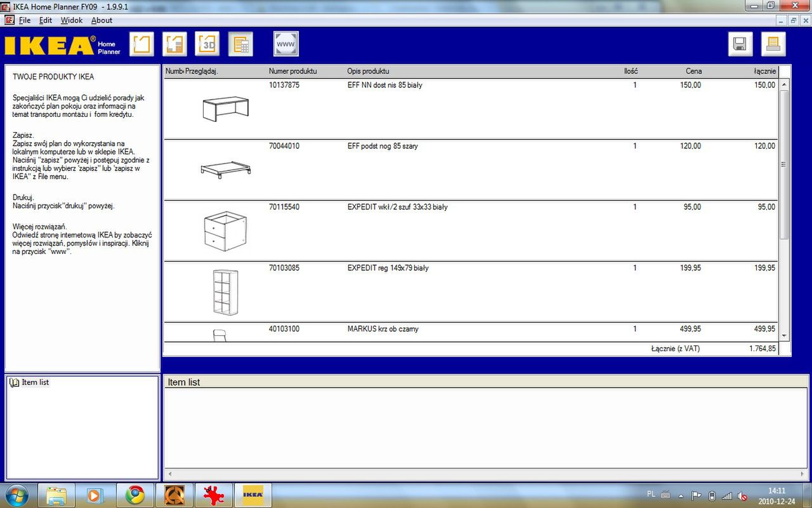Sort by Cena column header

pyautogui.click(x=693, y=71)
